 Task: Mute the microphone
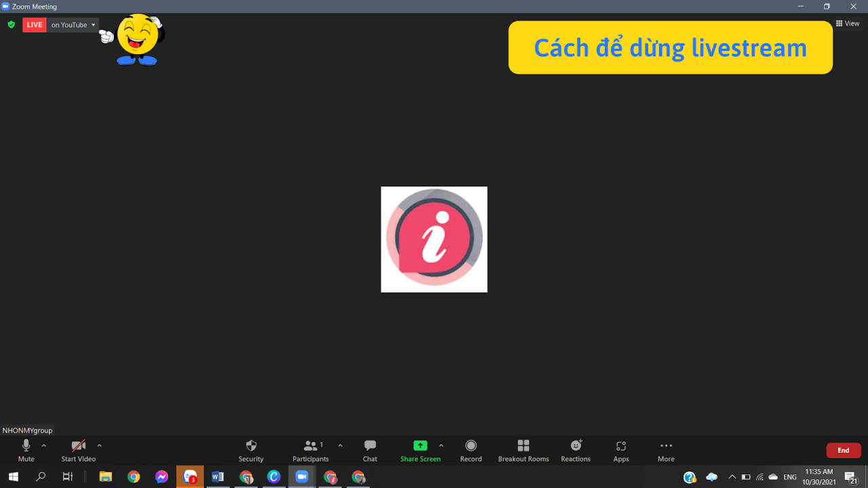(25, 449)
